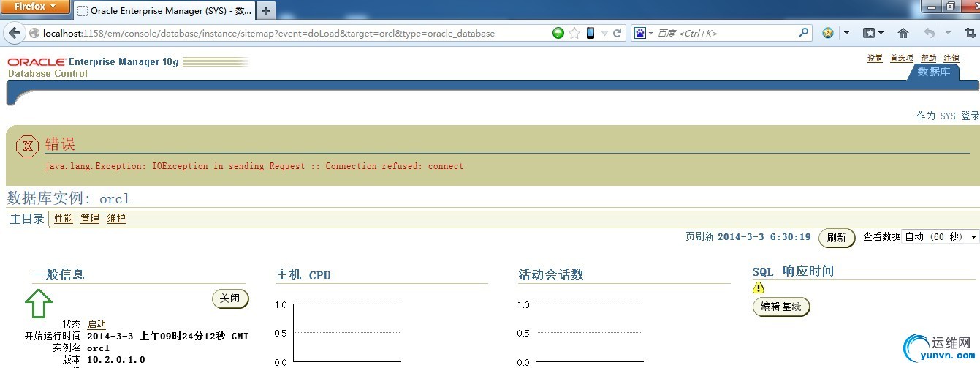Click the 作为 SYS 登录 text
Viewport: 980px width, 368px height.
point(948,116)
